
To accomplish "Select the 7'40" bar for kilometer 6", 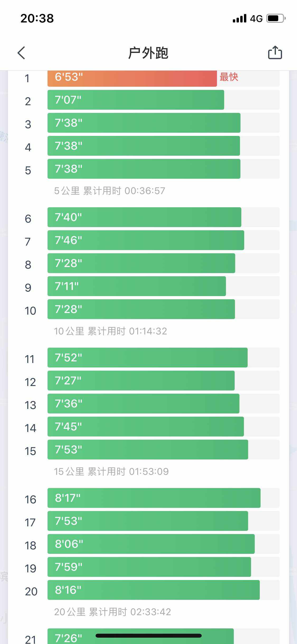I will click(x=144, y=217).
